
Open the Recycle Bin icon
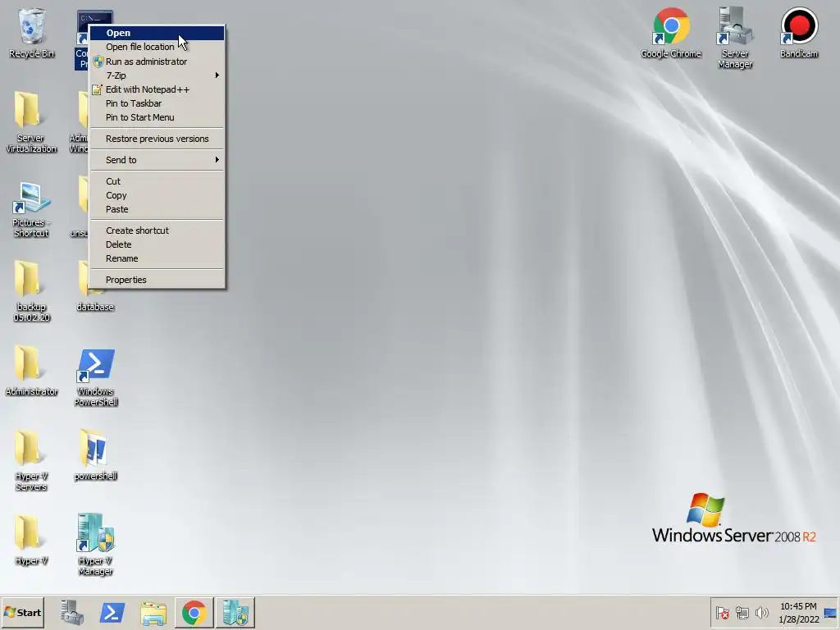[32, 33]
